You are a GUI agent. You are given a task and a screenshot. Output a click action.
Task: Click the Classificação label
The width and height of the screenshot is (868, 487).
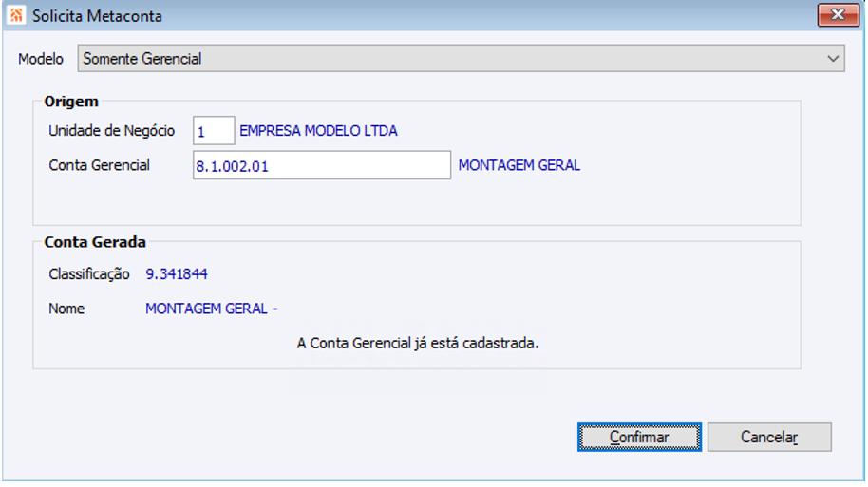click(89, 274)
